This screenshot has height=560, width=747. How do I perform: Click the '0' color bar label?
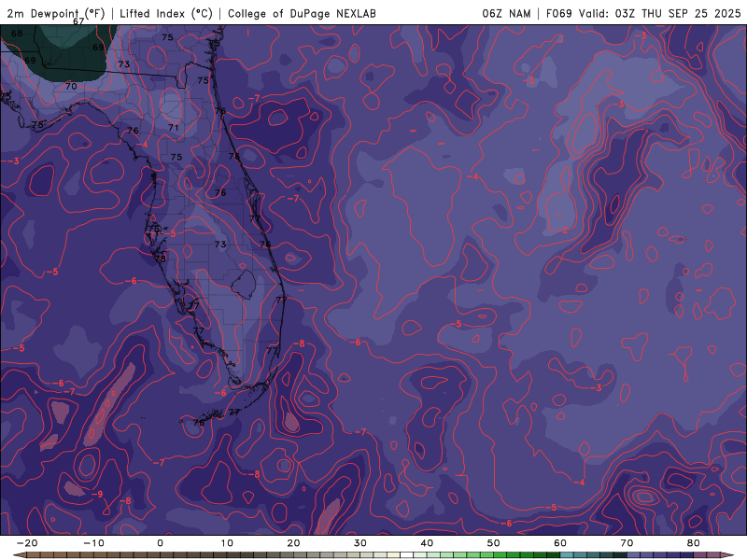(160, 543)
